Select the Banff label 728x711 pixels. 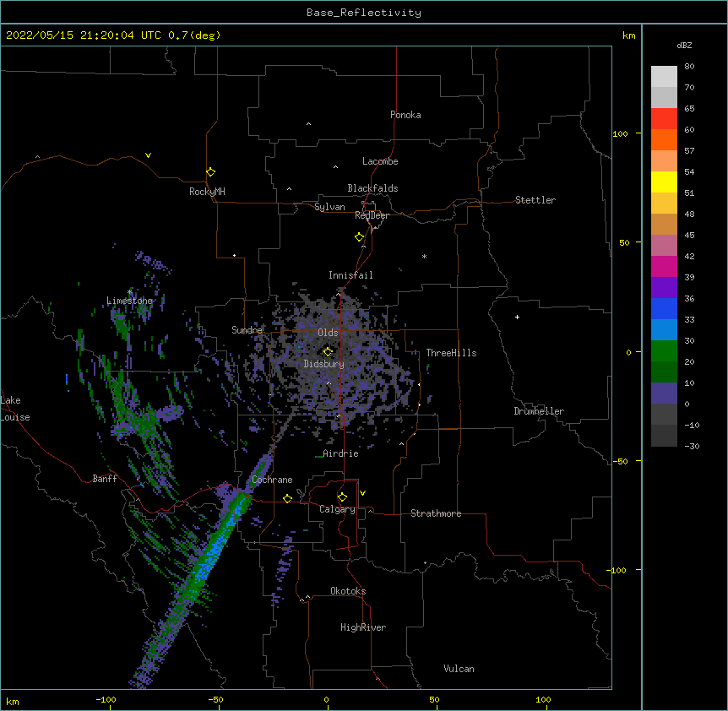[105, 479]
